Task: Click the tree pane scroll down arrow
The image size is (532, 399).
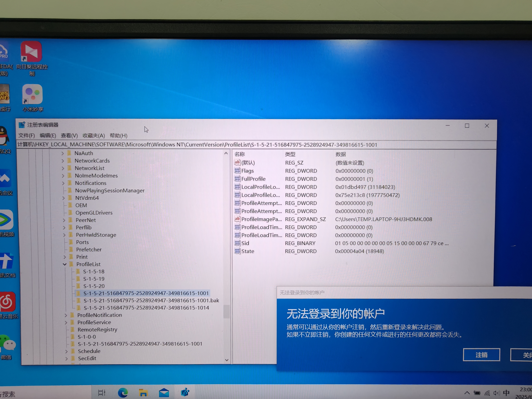Action: pos(227,360)
